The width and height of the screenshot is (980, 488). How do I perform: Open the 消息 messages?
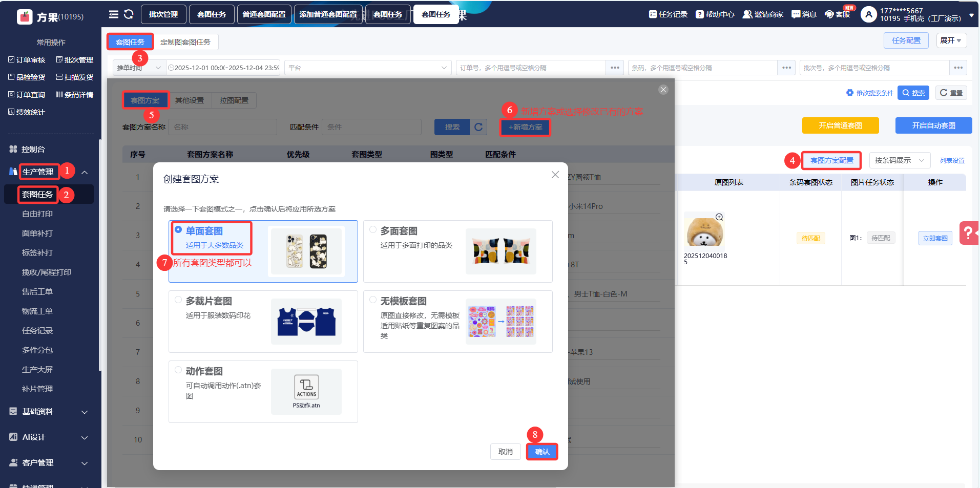tap(804, 14)
